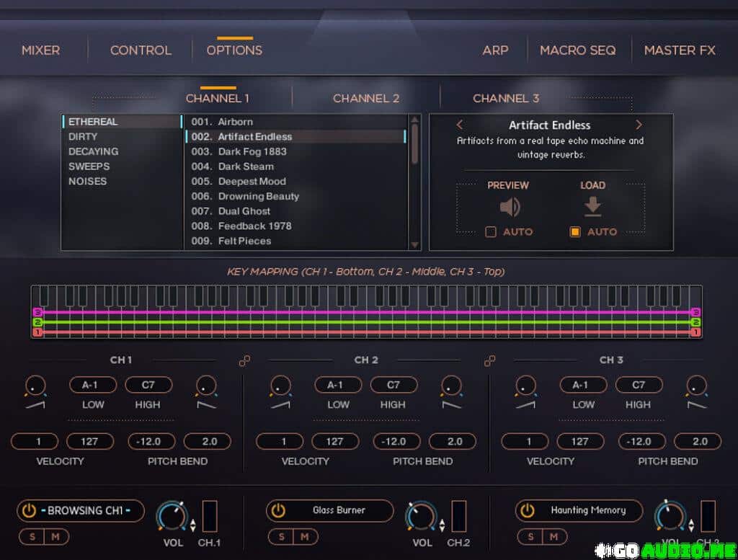Click the Preview speaker icon
This screenshot has height=560, width=738.
[x=510, y=208]
